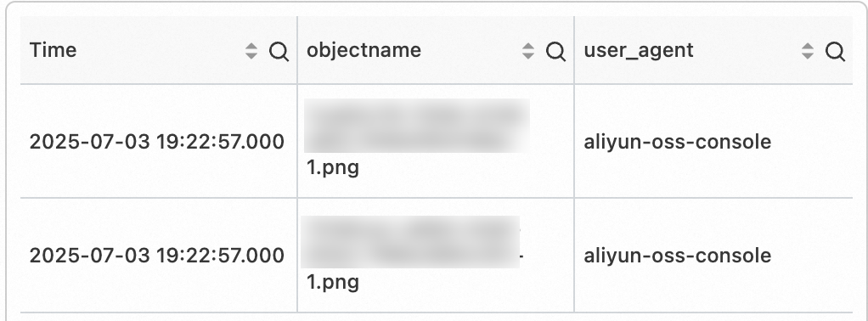Sort objectname ascending via up caret
The height and width of the screenshot is (321, 868).
click(x=528, y=47)
